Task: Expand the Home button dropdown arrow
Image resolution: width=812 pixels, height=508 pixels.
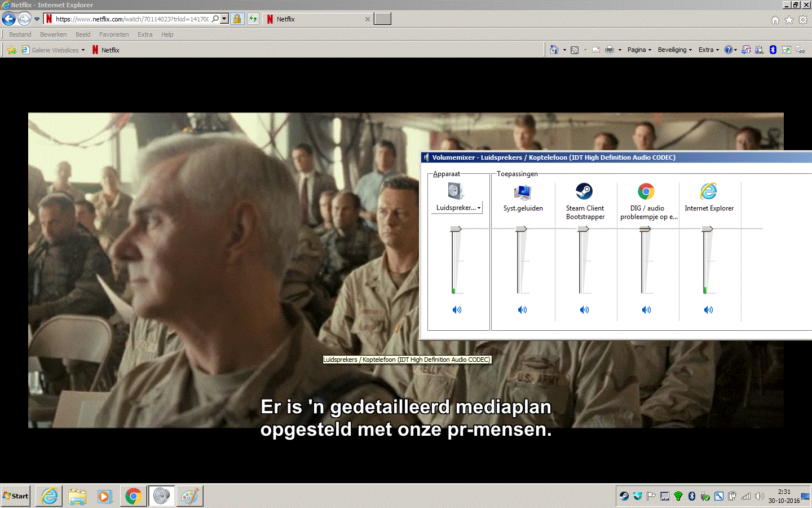Action: pos(564,50)
